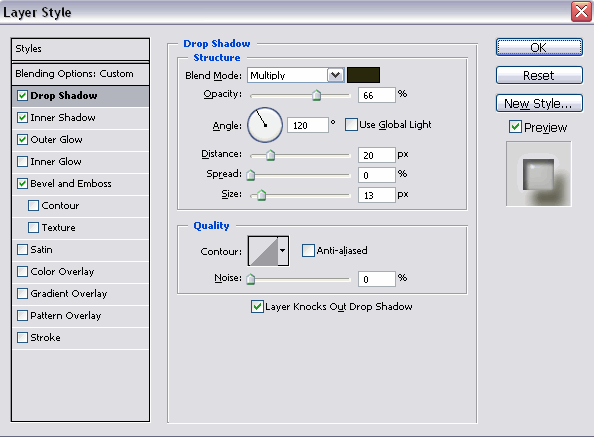Confirm with the OK button
Image resolution: width=594 pixels, height=437 pixels.
click(539, 47)
